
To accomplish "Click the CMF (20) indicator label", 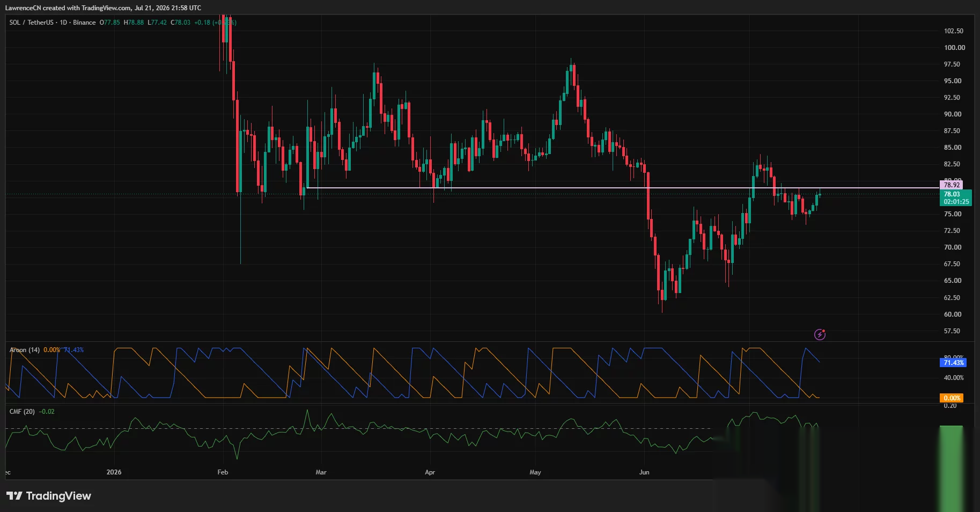I will pos(22,412).
